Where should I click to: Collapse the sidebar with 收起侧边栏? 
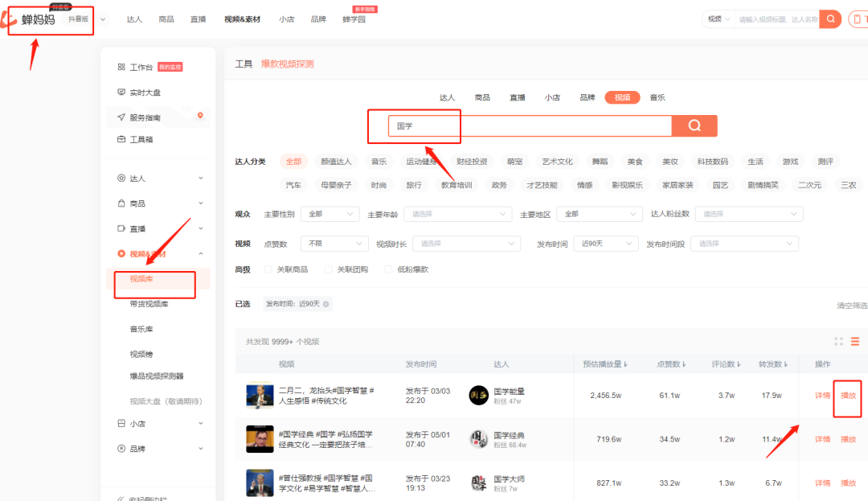pos(143,499)
